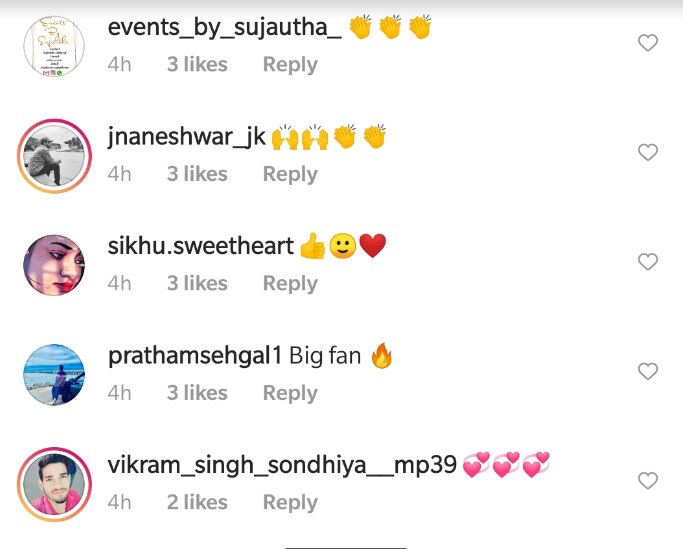Reply to the jnaneshwar_jk comment
The image size is (683, 549).
click(x=290, y=174)
